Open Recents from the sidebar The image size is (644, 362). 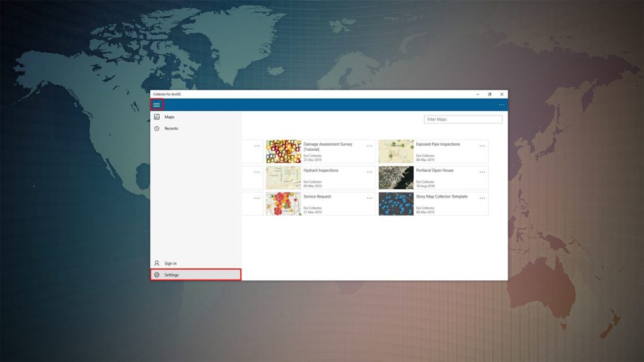pos(196,128)
